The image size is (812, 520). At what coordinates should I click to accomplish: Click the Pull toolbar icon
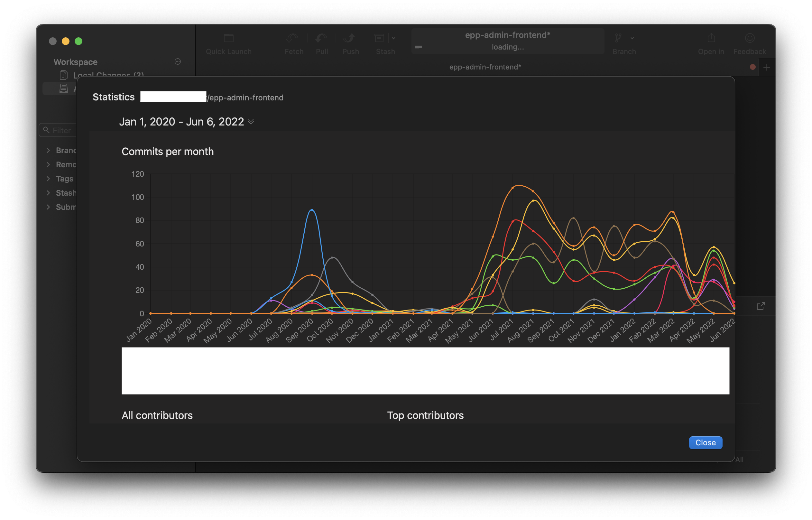point(321,38)
